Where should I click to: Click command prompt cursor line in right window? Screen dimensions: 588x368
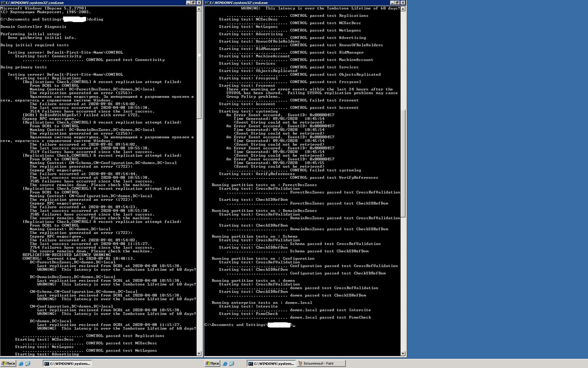tap(250, 325)
